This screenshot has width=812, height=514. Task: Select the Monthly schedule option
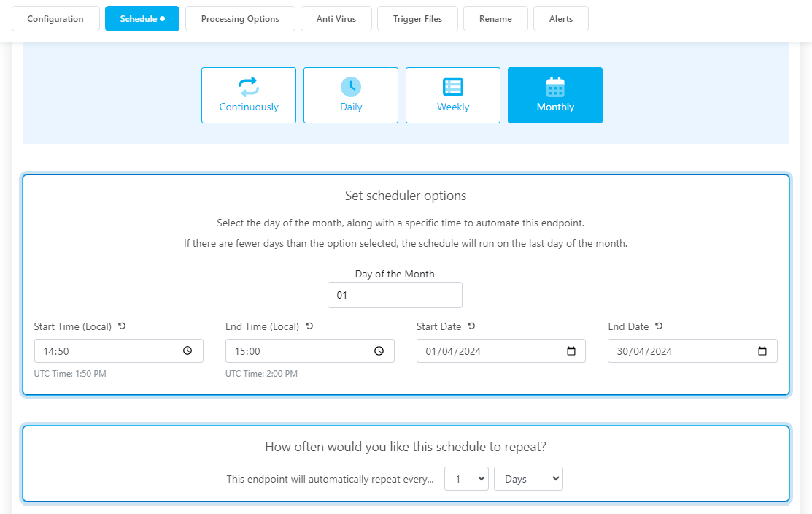tap(555, 96)
